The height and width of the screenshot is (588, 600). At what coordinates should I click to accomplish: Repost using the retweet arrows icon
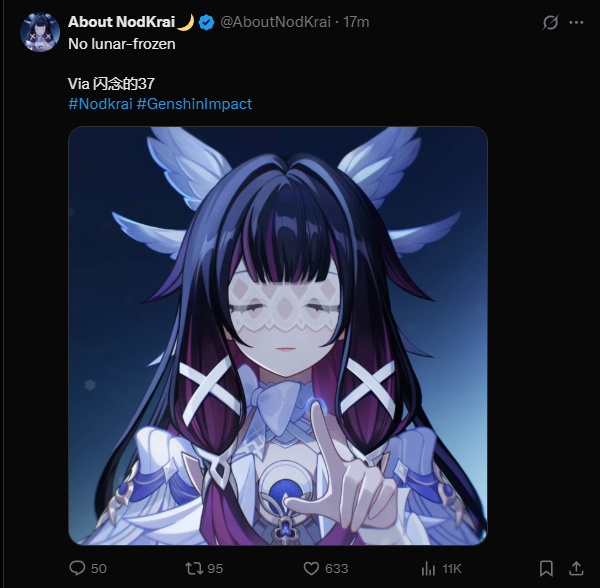pos(194,568)
